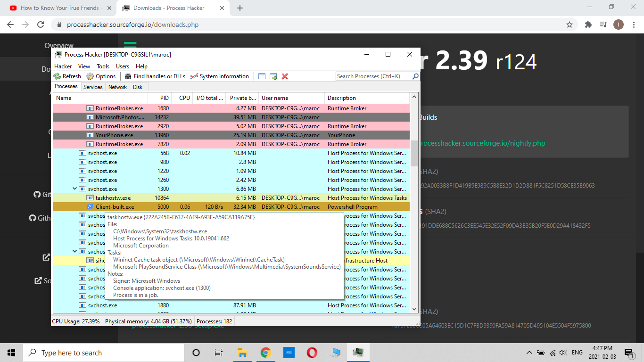Click the Find window and thread icon
The height and width of the screenshot is (362, 644).
[273, 76]
